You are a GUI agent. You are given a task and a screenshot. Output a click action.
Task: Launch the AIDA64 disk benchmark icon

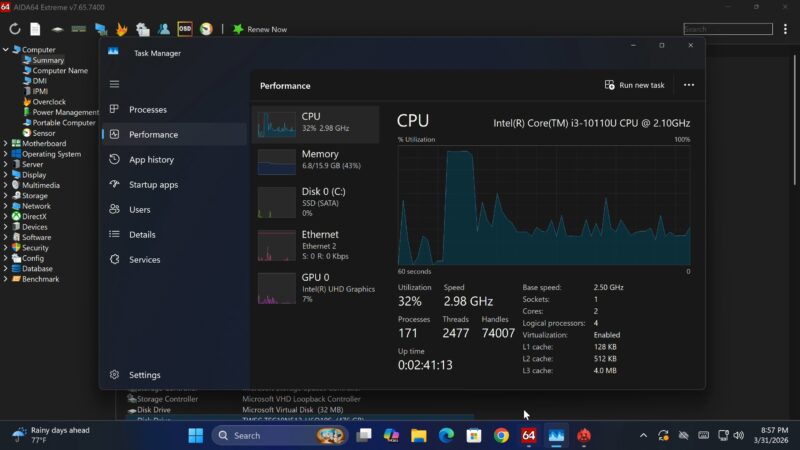(x=57, y=29)
